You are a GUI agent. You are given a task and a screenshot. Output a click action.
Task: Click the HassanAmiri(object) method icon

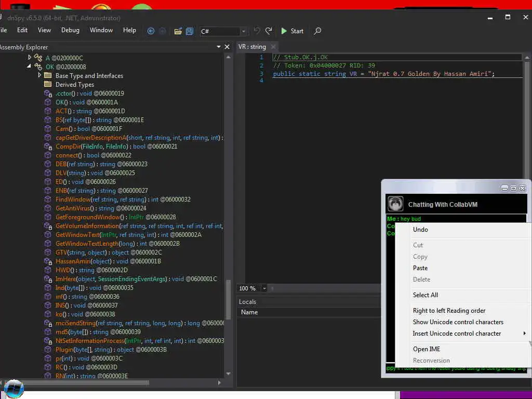click(48, 261)
